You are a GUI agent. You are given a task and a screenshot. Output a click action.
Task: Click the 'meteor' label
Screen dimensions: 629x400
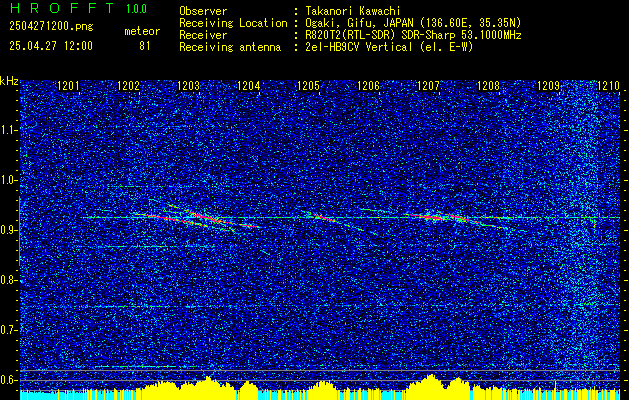tap(142, 31)
